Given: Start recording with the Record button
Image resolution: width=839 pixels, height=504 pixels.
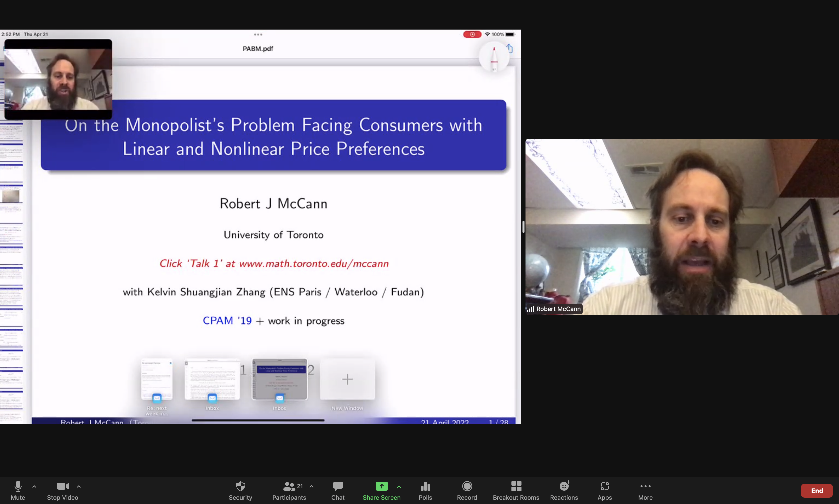Looking at the screenshot, I should click(467, 490).
